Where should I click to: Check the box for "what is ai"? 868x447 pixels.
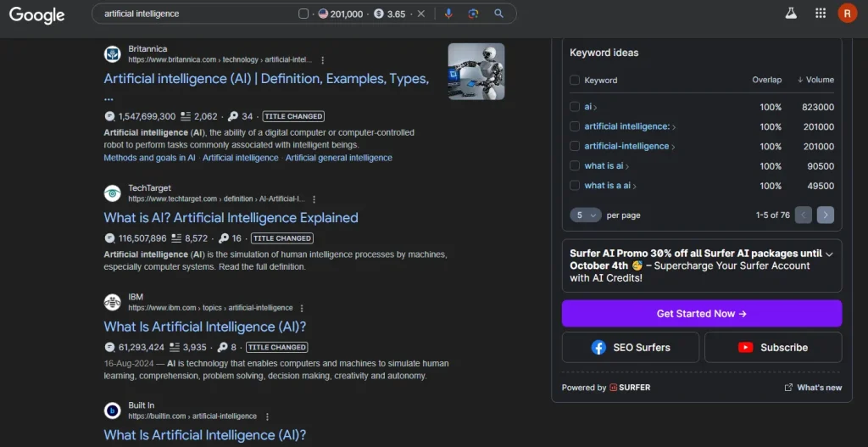click(575, 165)
